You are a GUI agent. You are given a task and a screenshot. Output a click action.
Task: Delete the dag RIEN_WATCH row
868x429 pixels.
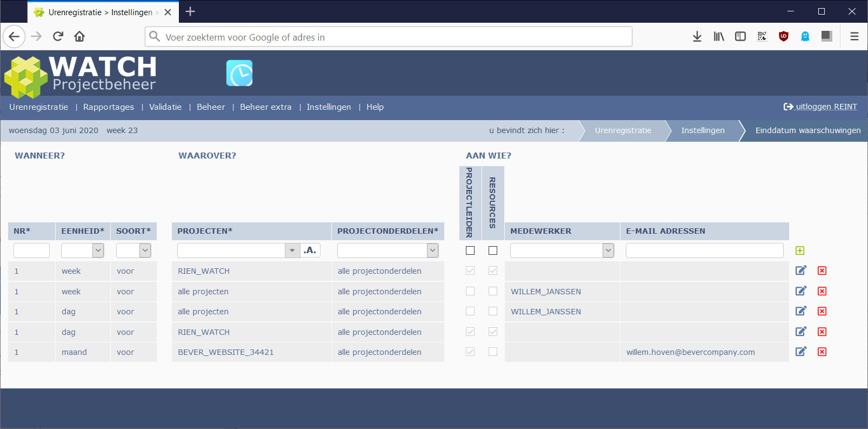coord(822,332)
